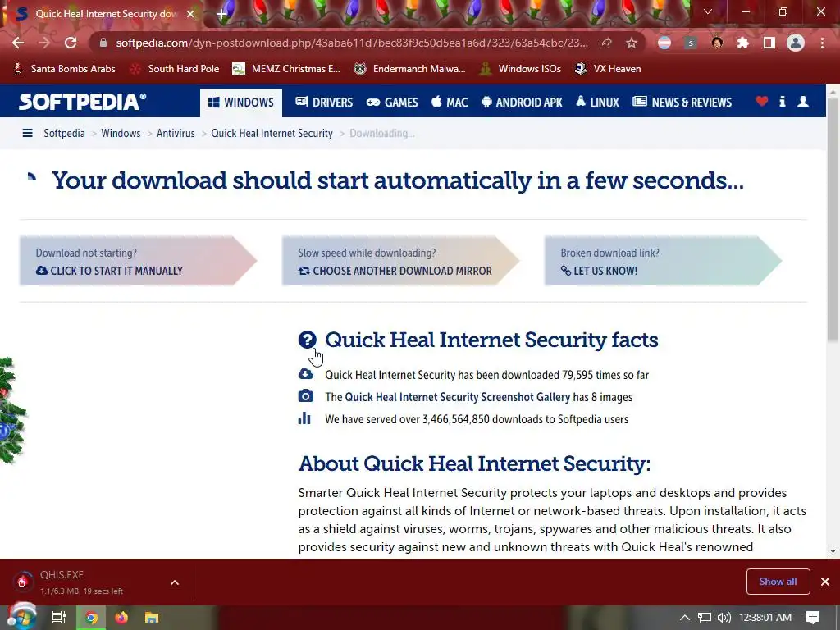Screen dimensions: 840x630
Task: Click the taskbar clock showing 12:38:01 AM
Action: pos(765,618)
